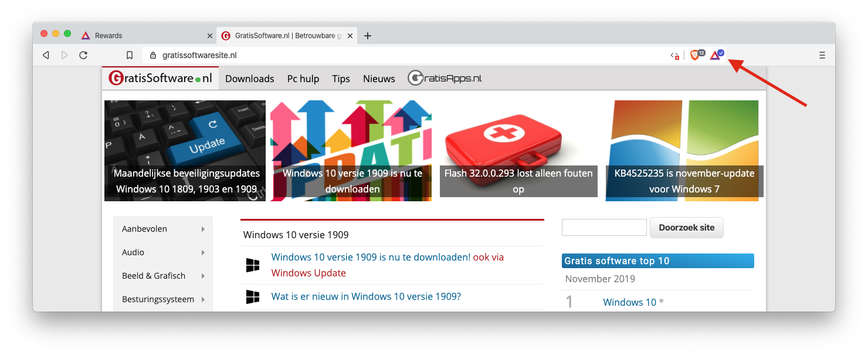The width and height of the screenshot is (868, 355).
Task: Open 'Wat is er nieuw in Windows 10 versie 1909?' link
Action: click(366, 296)
